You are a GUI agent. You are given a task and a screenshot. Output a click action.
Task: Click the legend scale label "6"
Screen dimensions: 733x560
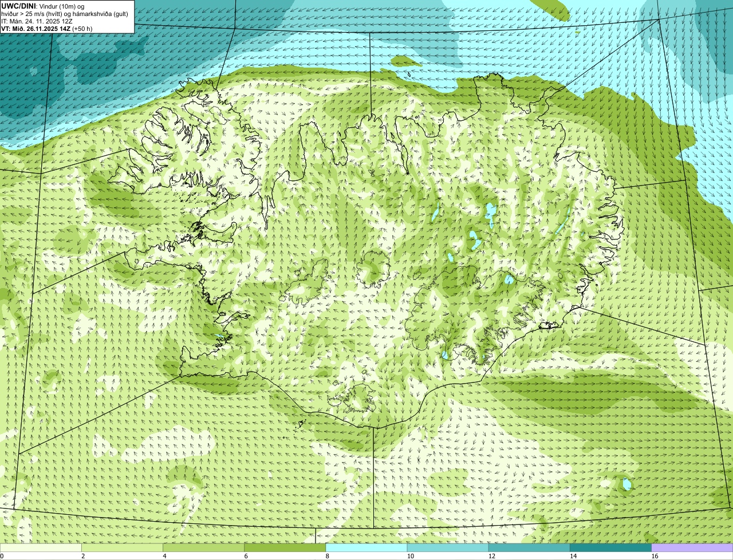click(x=246, y=556)
